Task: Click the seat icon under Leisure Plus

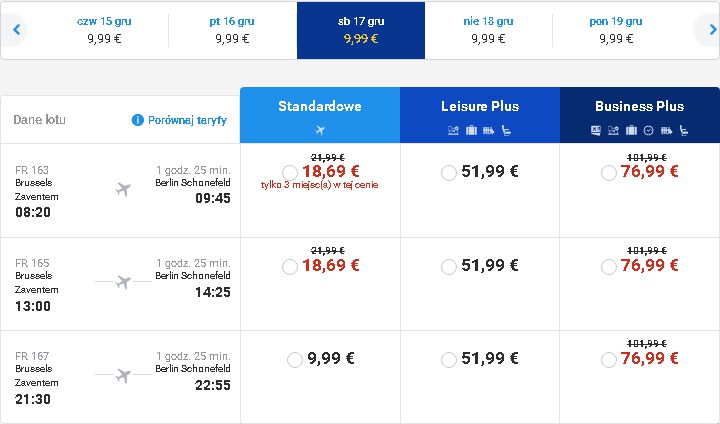Action: click(506, 130)
